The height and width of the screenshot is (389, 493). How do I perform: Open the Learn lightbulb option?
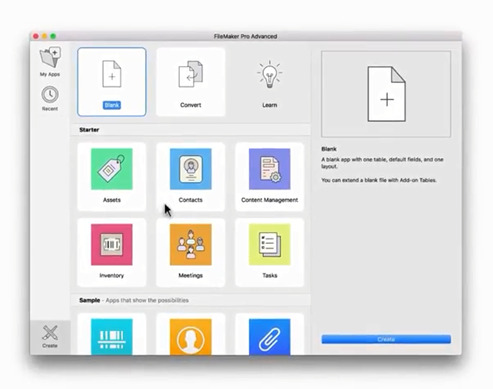tap(269, 82)
